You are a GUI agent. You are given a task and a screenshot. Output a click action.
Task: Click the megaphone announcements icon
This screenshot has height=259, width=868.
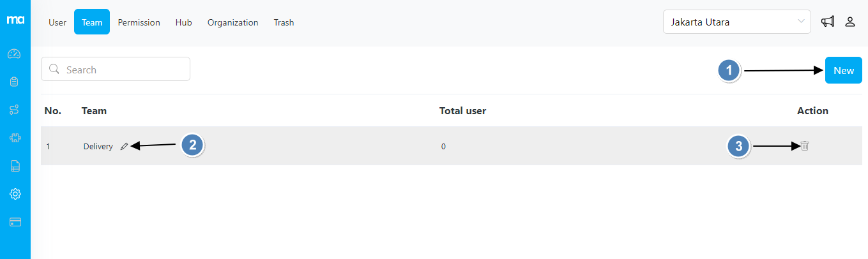[828, 22]
